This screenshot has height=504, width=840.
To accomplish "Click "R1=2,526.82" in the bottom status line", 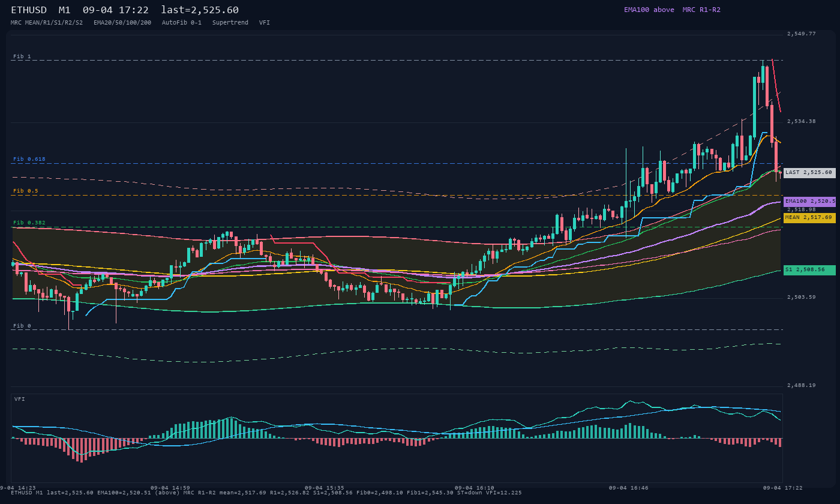I will (290, 493).
